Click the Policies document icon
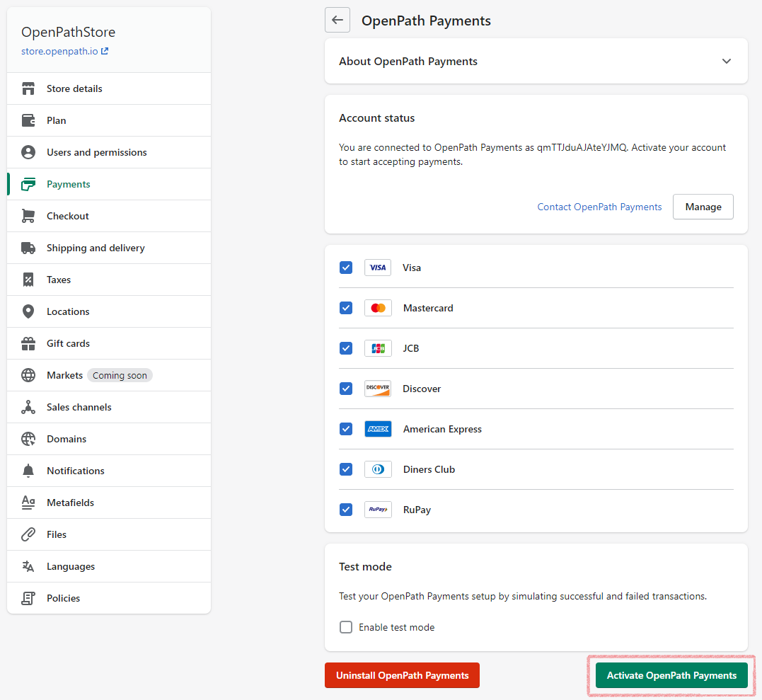 (28, 598)
